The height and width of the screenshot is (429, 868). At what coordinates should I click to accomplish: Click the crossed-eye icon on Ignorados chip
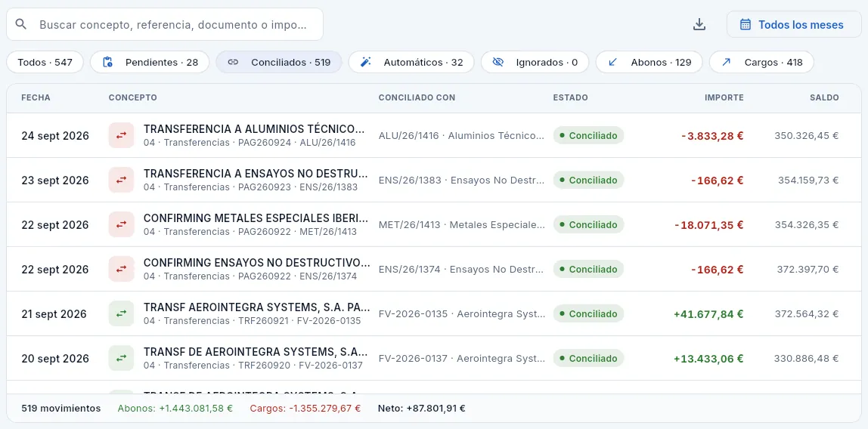(498, 63)
